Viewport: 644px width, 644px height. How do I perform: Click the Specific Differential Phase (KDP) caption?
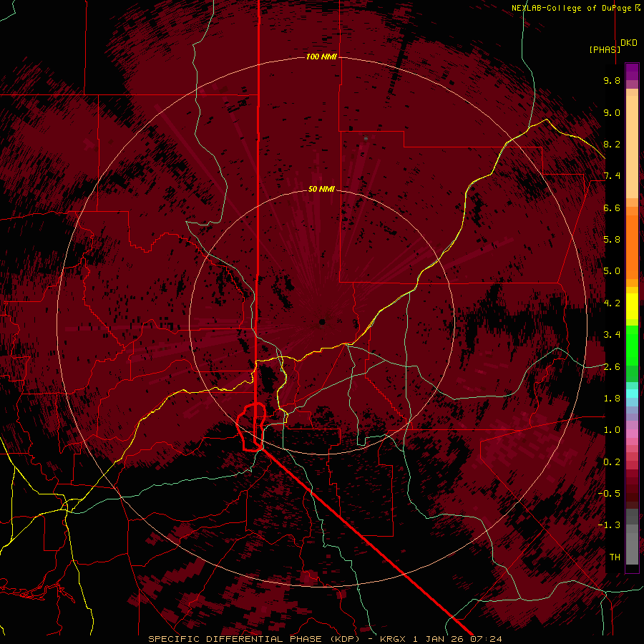coord(255,639)
